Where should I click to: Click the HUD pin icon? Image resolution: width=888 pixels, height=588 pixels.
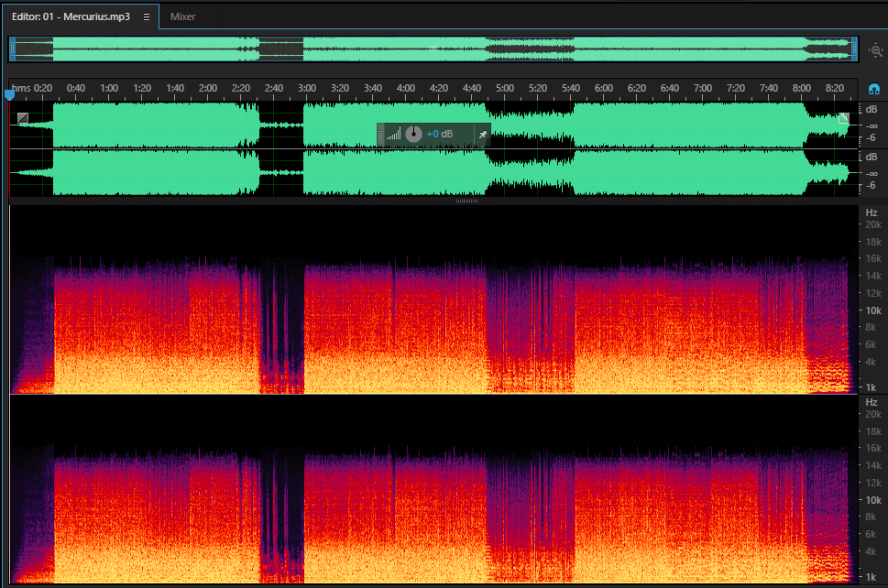click(x=483, y=134)
